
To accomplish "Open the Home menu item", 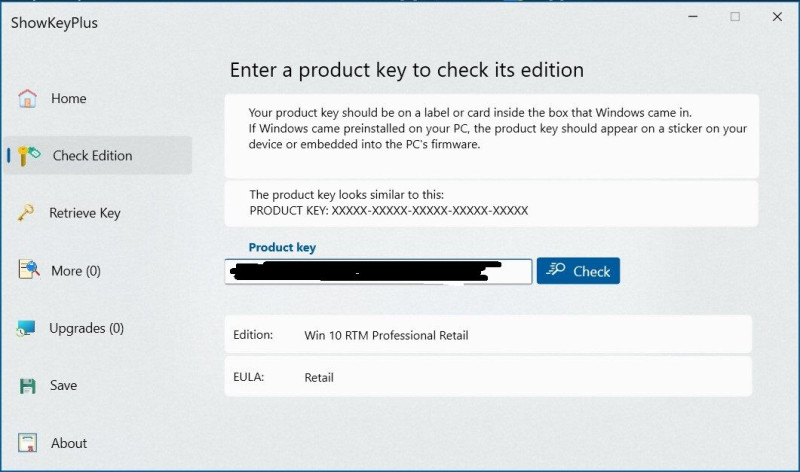I will pos(68,98).
